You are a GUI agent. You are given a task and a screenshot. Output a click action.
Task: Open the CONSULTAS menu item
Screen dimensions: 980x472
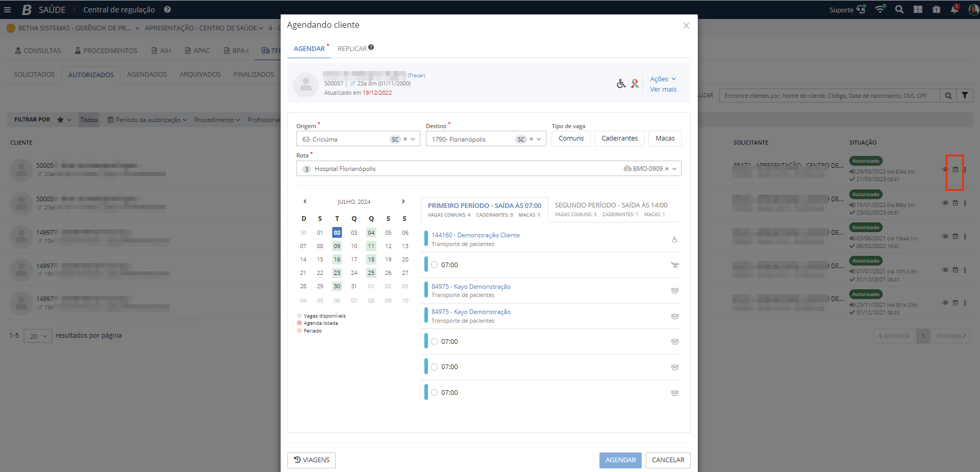[x=38, y=50]
